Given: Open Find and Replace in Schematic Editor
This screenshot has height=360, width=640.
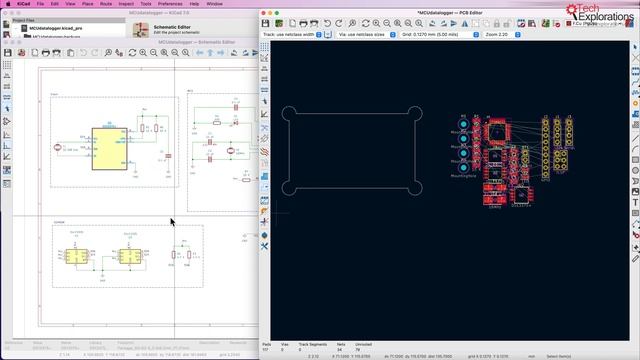Looking at the screenshot, I should pos(119,53).
